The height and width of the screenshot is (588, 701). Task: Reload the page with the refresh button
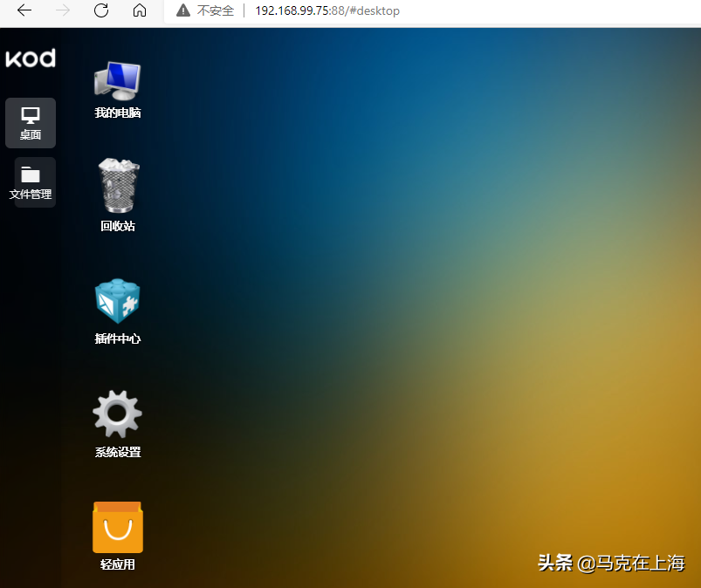(101, 10)
